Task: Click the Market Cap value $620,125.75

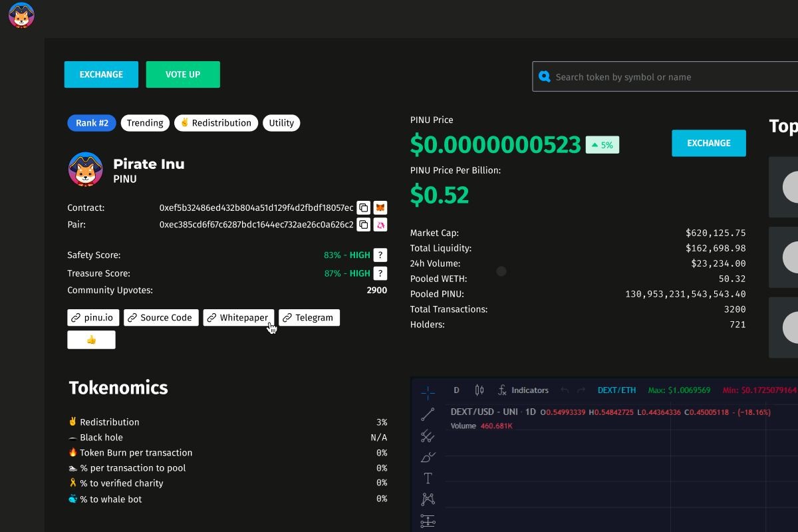Action: tap(716, 233)
